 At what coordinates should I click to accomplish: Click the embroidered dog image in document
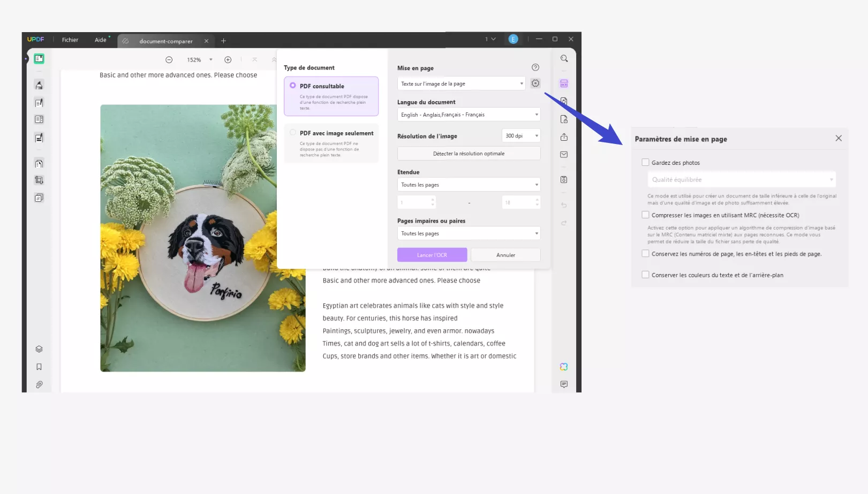[203, 238]
